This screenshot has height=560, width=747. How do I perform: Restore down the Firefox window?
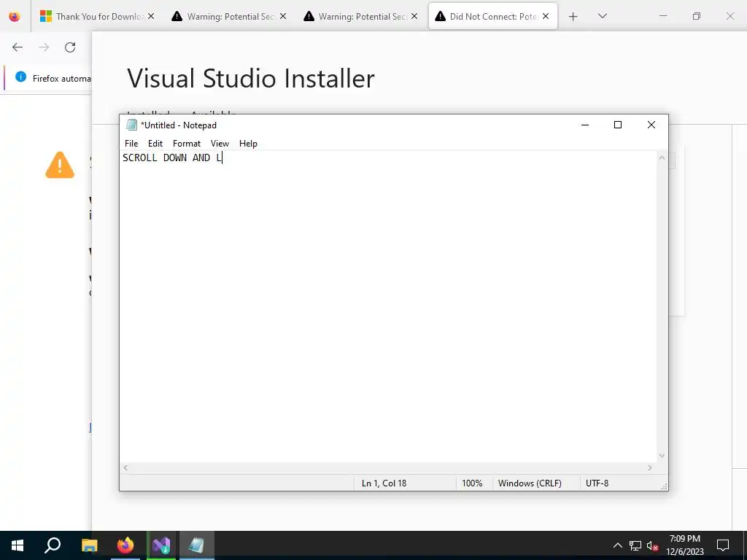pos(697,16)
